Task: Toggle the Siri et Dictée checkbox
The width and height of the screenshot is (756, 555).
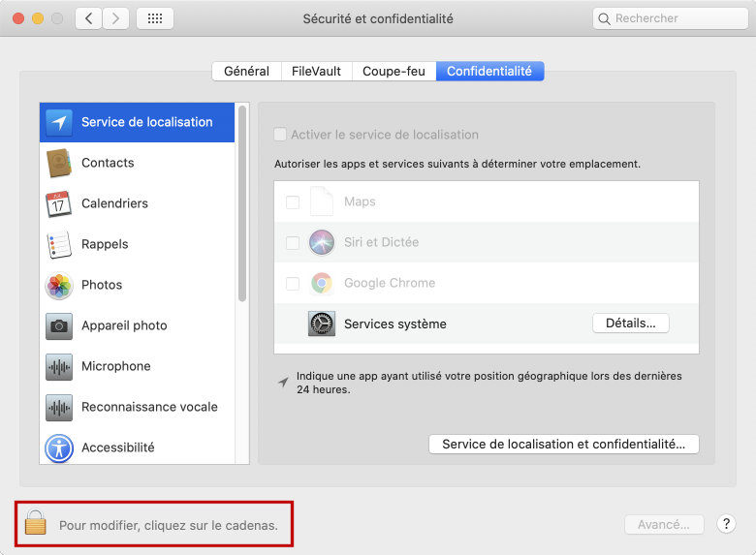Action: point(293,243)
